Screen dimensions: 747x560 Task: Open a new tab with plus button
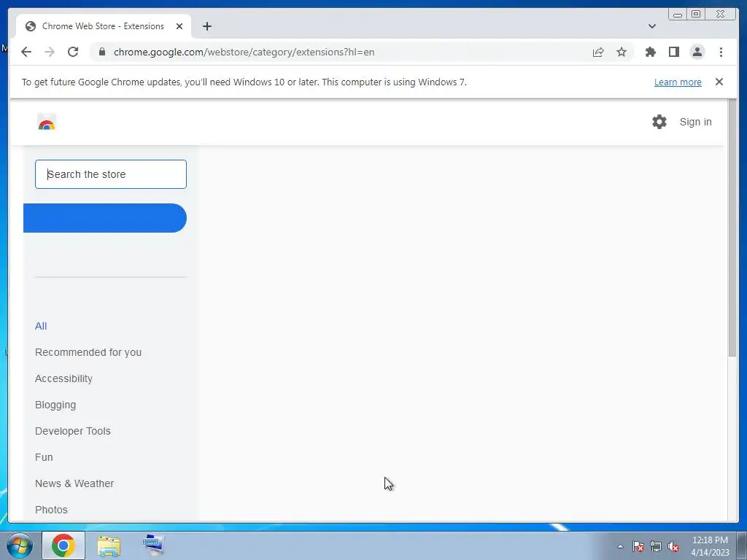click(x=206, y=26)
